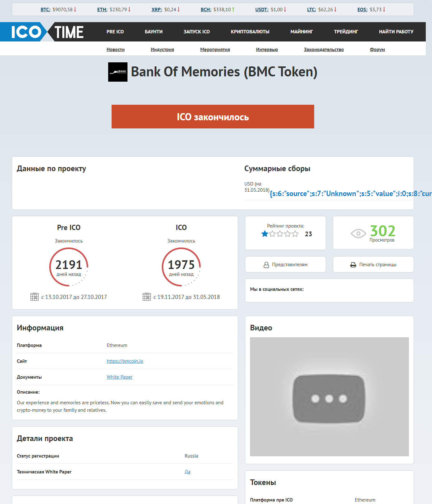Go to the Законодательство section
The height and width of the screenshot is (504, 432).
(324, 50)
